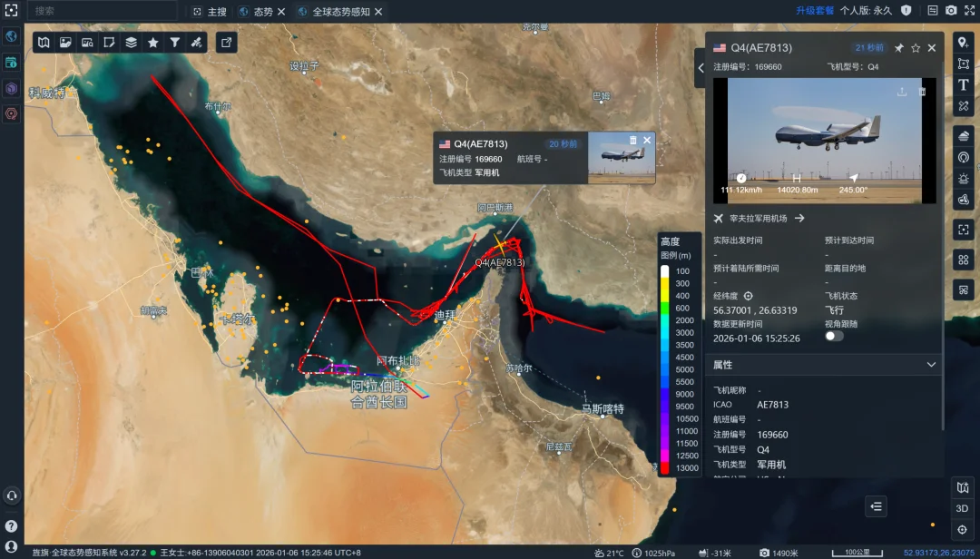This screenshot has width=980, height=559.
Task: Click the filter funnel icon in map toolbar
Action: (175, 43)
